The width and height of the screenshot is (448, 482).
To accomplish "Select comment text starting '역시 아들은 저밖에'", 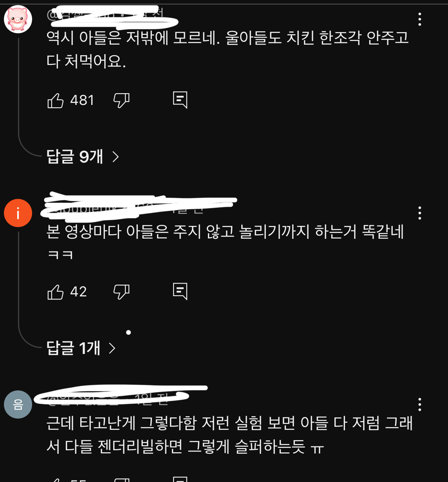I will click(x=228, y=49).
